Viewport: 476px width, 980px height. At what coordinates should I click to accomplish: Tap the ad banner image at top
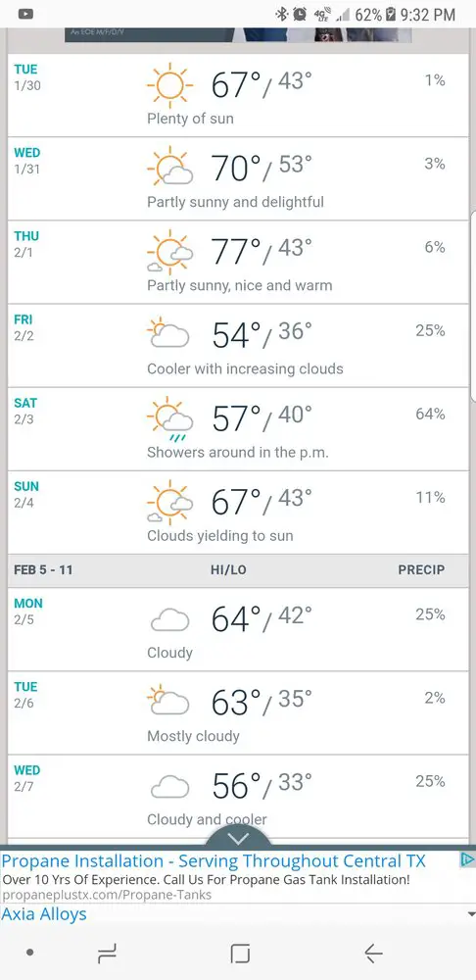point(238,35)
